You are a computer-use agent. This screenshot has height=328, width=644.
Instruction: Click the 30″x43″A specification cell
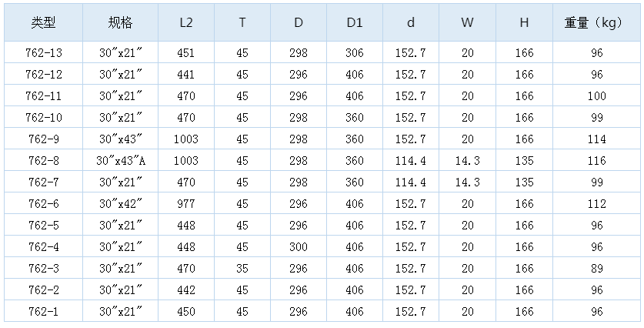[121, 160]
